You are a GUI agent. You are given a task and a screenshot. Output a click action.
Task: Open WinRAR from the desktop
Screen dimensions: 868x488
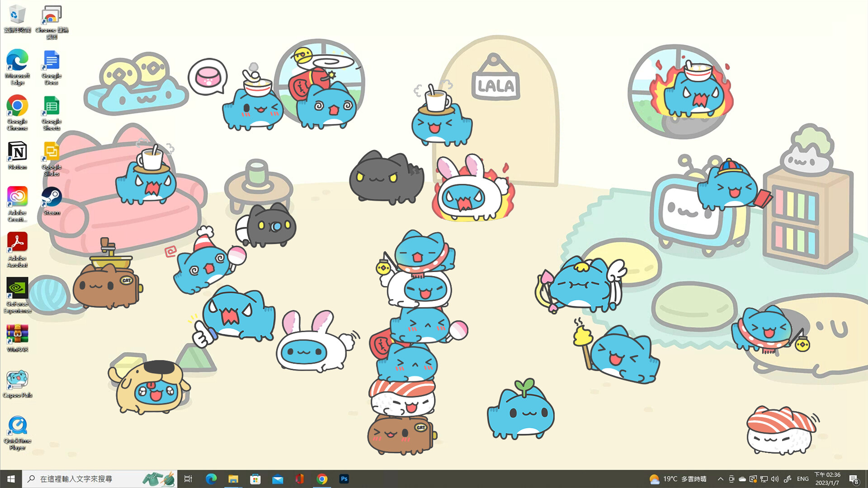[x=17, y=333]
